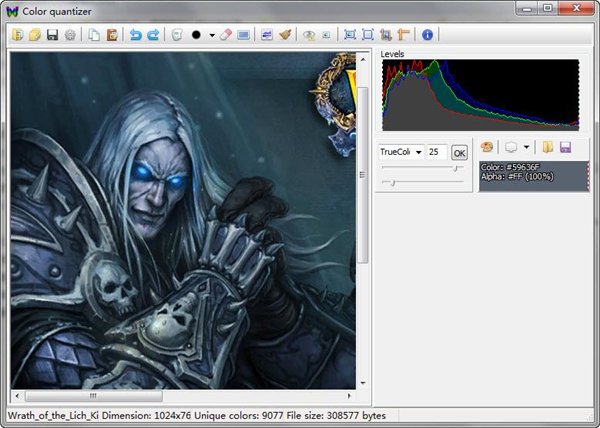Open the TrueColor mode dropdown

point(418,152)
